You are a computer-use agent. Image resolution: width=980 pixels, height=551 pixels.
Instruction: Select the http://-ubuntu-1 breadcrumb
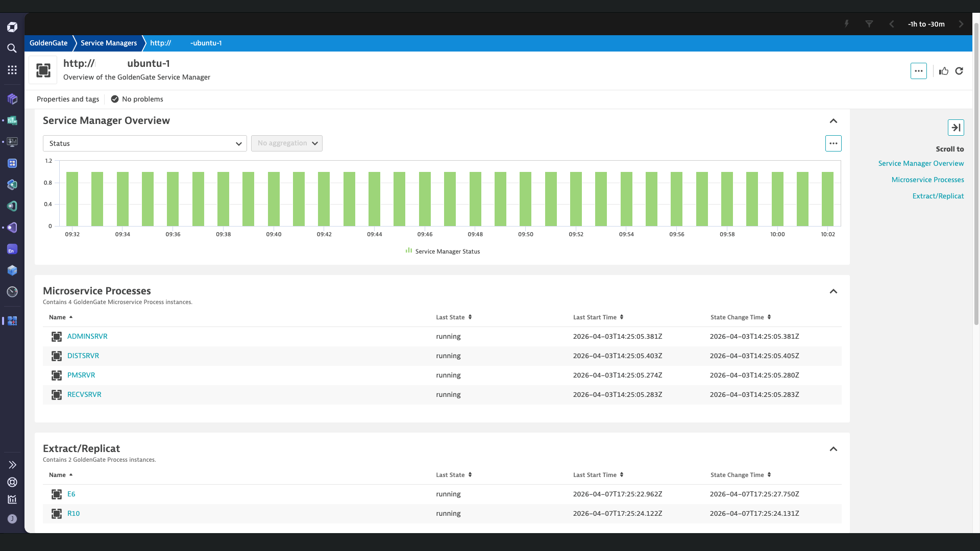tap(186, 43)
